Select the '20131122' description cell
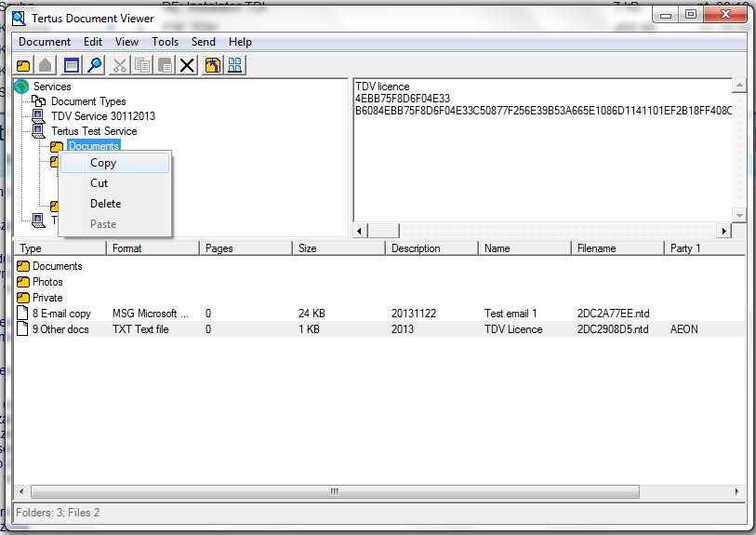This screenshot has width=756, height=535. pos(414,313)
